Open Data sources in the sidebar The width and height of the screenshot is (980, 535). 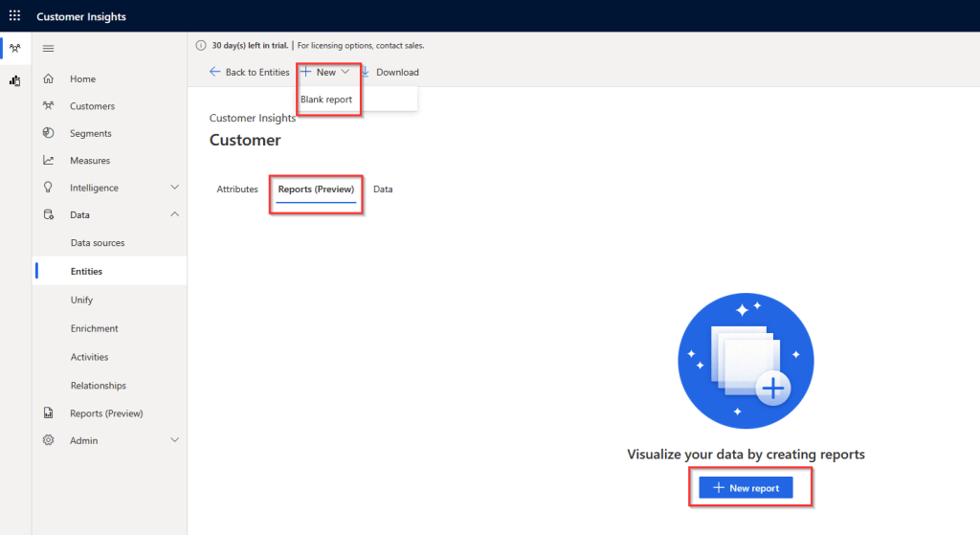pos(98,243)
